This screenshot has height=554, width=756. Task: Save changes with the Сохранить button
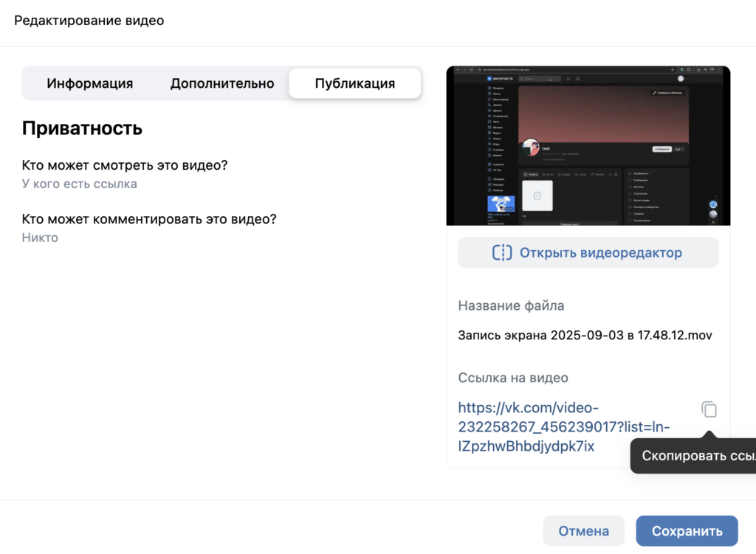687,531
